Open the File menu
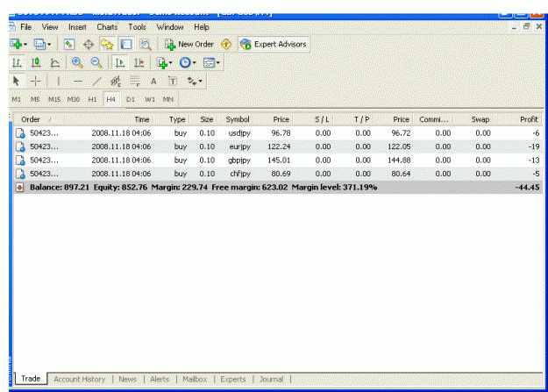The width and height of the screenshot is (548, 392). point(25,27)
